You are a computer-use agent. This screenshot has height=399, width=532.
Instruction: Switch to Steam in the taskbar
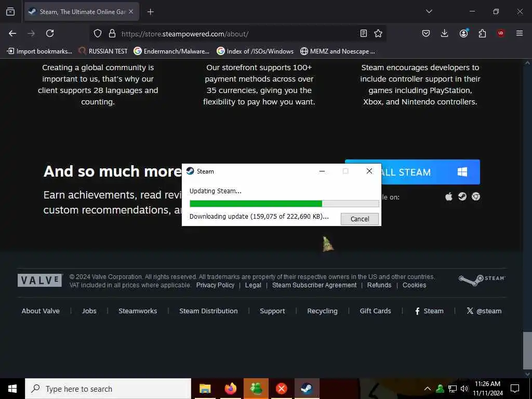pos(307,389)
